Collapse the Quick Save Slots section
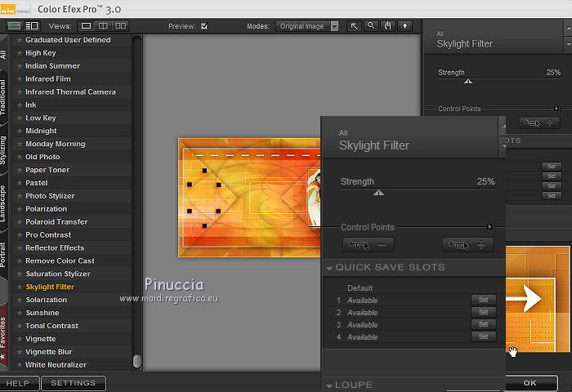Viewport: 572px width, 392px height. (x=329, y=268)
